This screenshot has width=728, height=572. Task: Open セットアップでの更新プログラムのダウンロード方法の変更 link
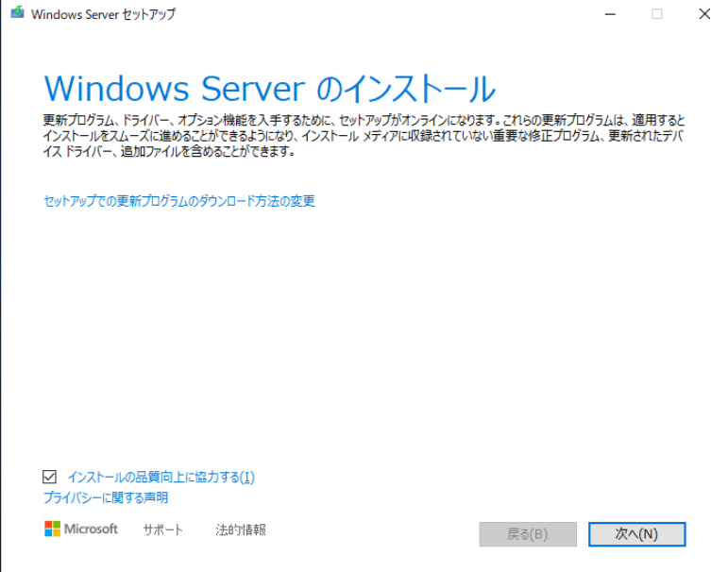(179, 201)
